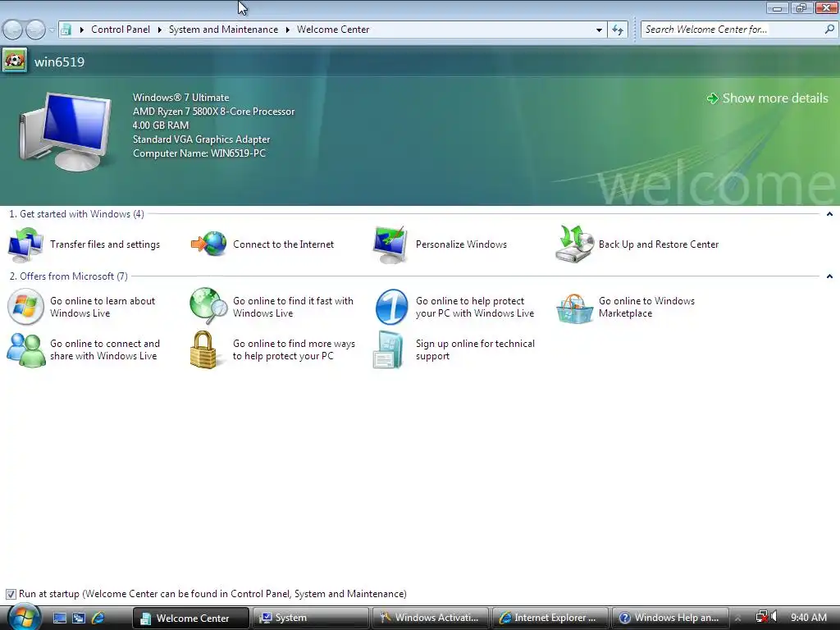
Task: Open the Start menu orb
Action: coord(23,617)
